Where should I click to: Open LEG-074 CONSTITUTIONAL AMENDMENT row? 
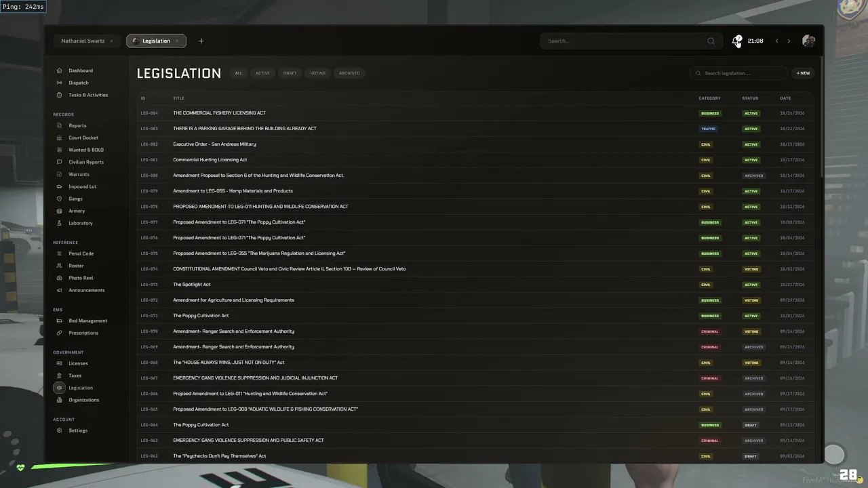click(475, 269)
